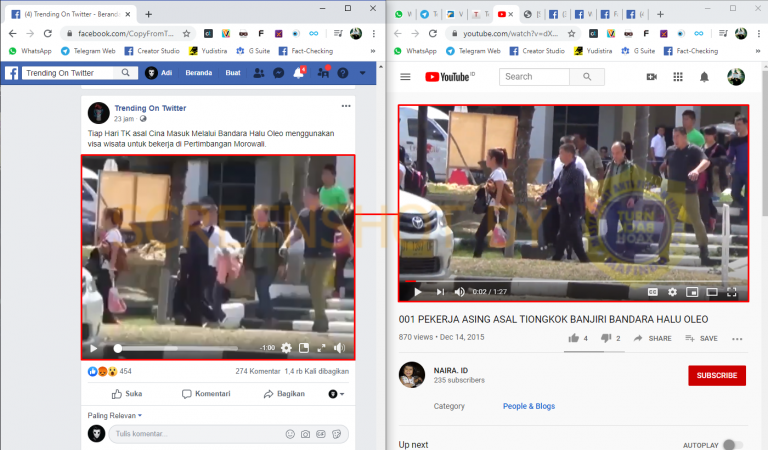
Task: Reload the YouTube page
Action: tap(432, 33)
